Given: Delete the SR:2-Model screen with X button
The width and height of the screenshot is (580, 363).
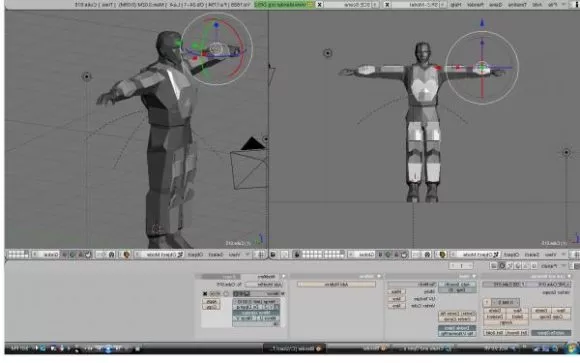Looking at the screenshot, I should click(x=387, y=4).
